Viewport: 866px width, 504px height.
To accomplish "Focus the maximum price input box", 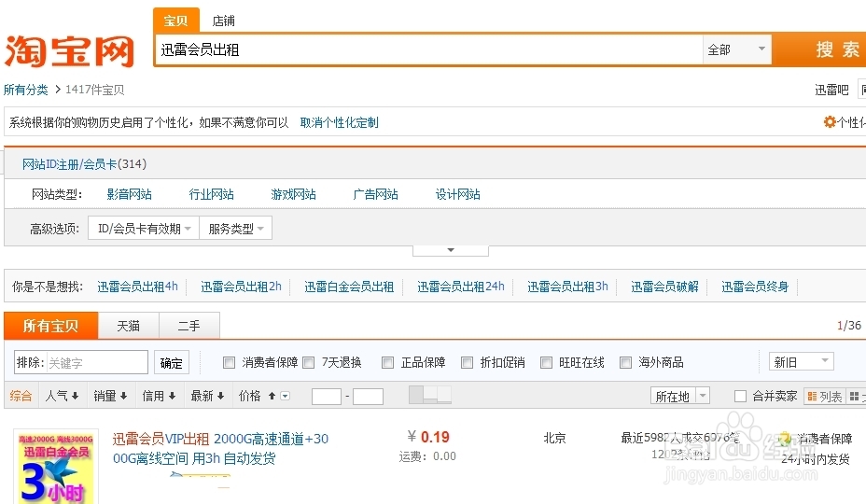I will point(368,397).
